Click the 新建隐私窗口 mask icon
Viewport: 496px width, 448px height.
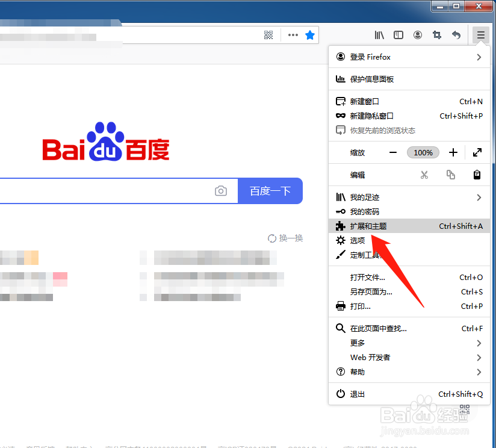click(x=340, y=116)
